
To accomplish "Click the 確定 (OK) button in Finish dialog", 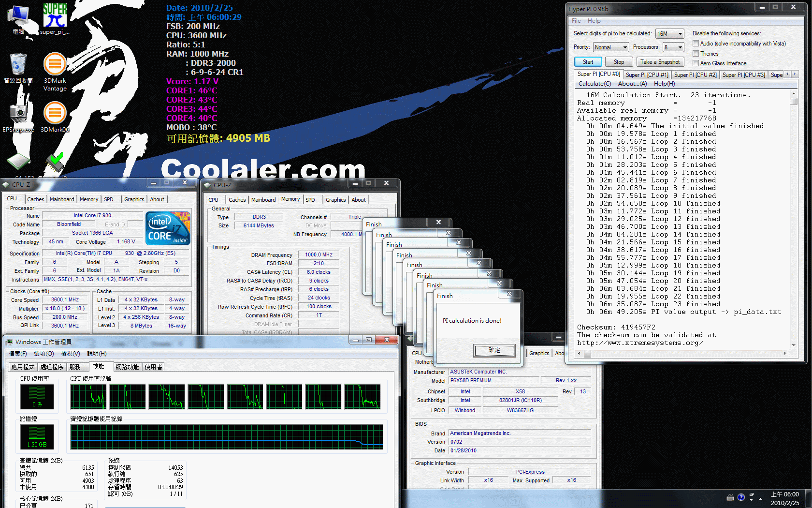I will click(x=494, y=350).
